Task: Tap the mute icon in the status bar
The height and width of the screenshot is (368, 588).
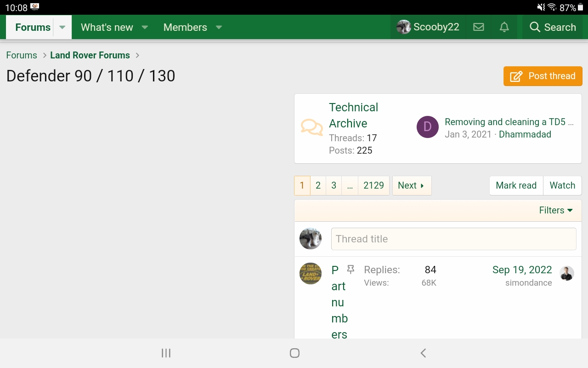Action: pos(541,7)
